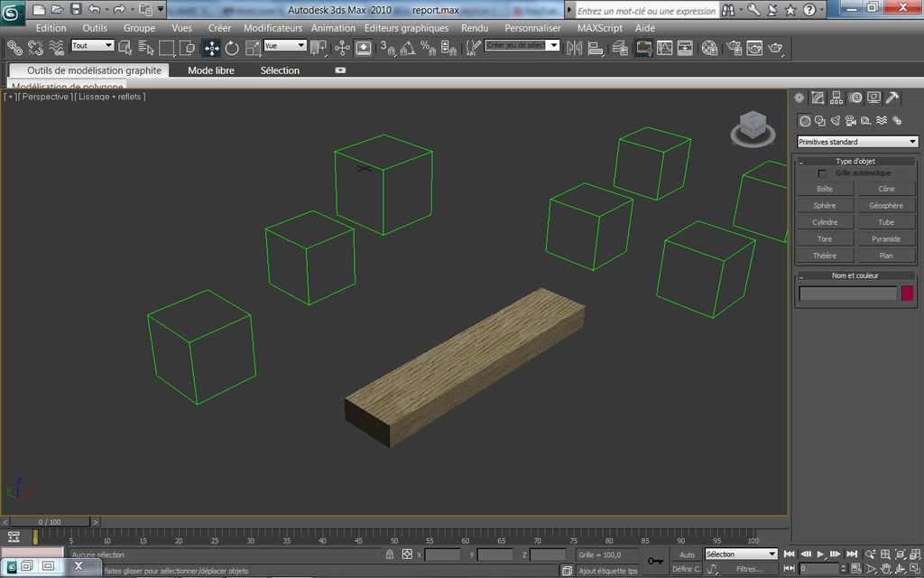Open the Modificateurs menu
The image size is (924, 578).
coord(273,28)
